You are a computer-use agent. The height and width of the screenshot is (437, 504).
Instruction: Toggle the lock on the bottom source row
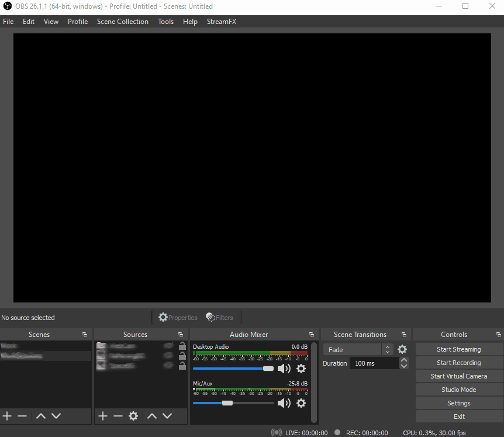[182, 366]
